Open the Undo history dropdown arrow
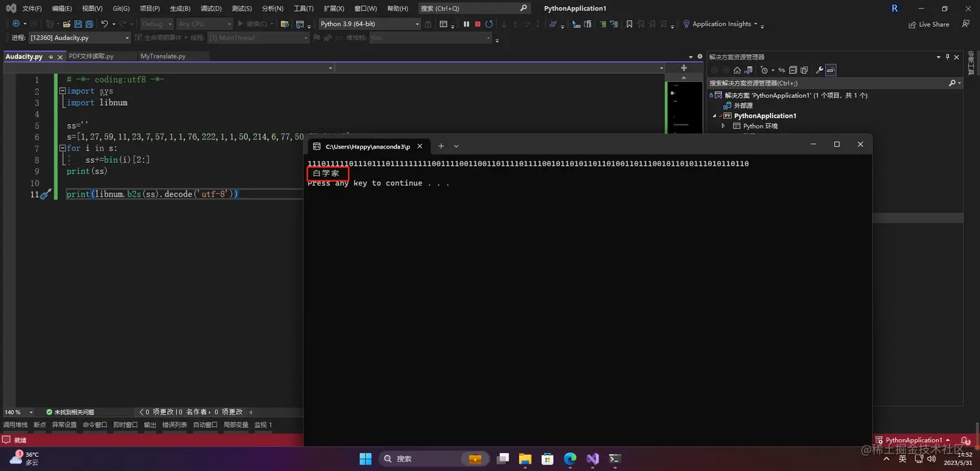Viewport: 980px width, 471px height. (113, 24)
